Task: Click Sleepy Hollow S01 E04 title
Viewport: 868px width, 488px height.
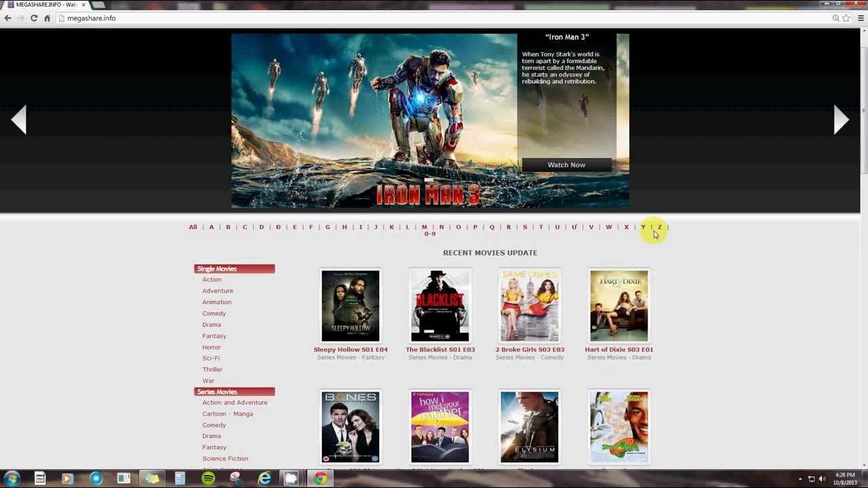Action: pyautogui.click(x=351, y=350)
